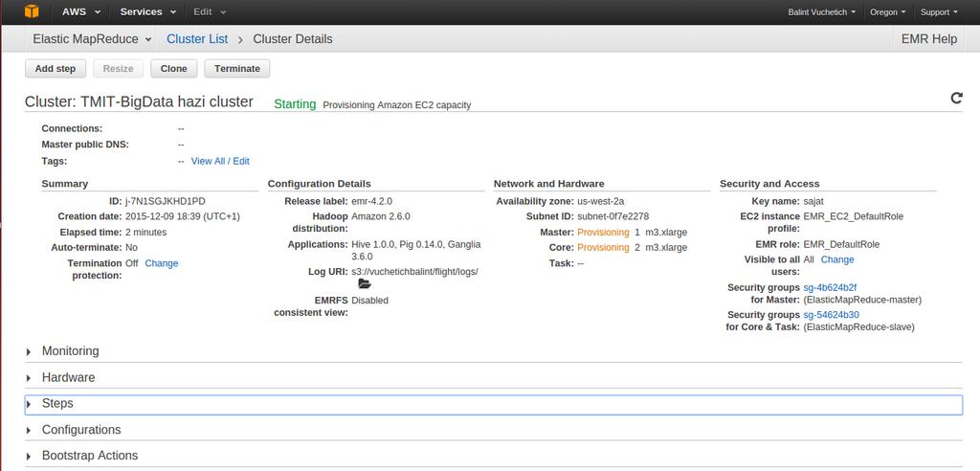This screenshot has width=980, height=471.
Task: Click the EMR_EC2_DefaultRole value
Action: (853, 216)
